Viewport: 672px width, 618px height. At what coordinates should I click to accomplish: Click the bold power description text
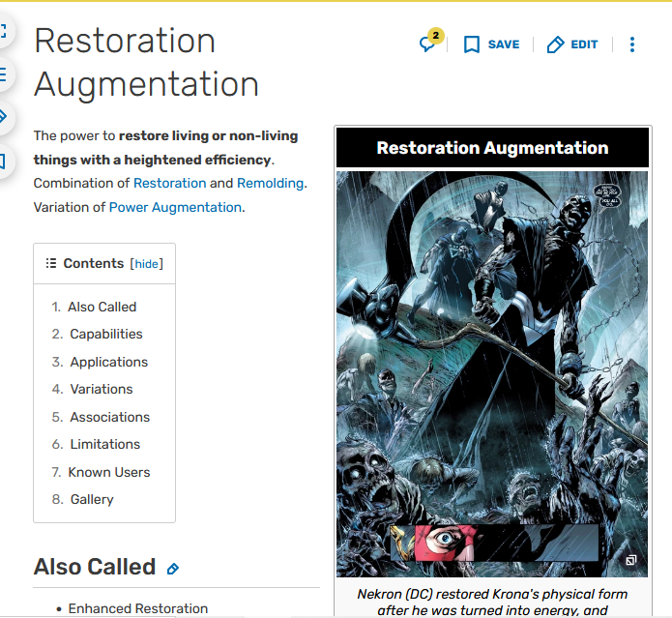(x=165, y=147)
